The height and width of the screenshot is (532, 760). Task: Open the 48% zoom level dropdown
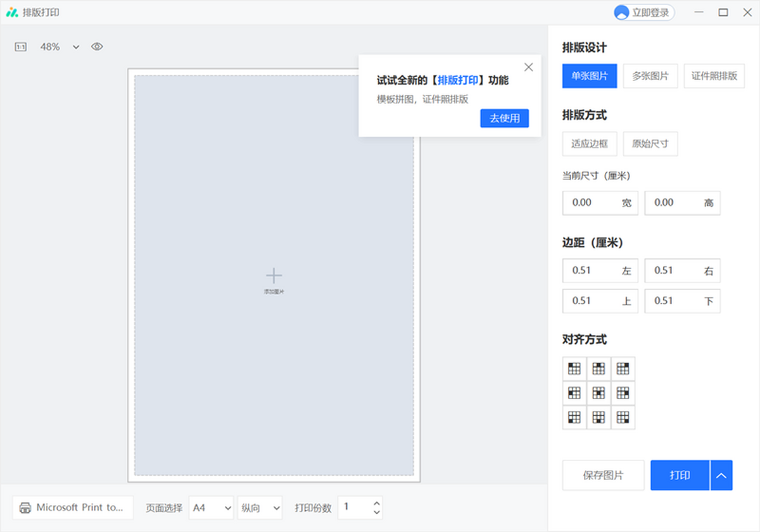coord(60,47)
